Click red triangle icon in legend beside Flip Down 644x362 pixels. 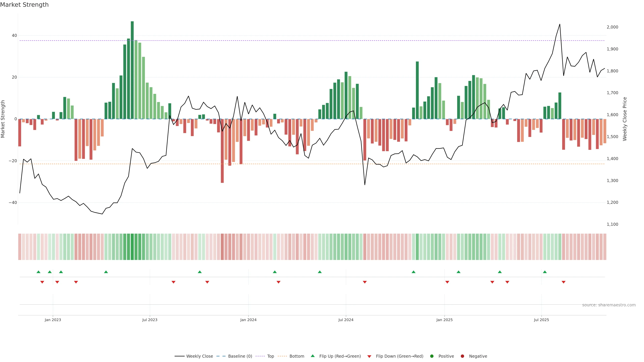coord(369,356)
